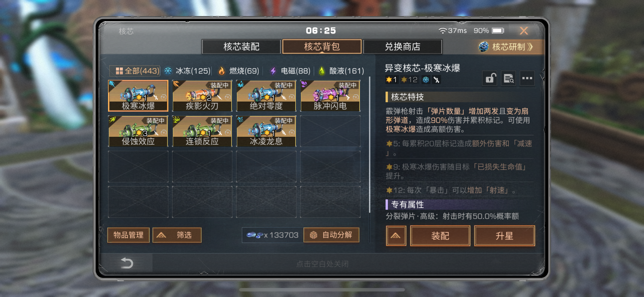Switch to the 核心装配 tab
The width and height of the screenshot is (644, 297).
[x=241, y=47]
